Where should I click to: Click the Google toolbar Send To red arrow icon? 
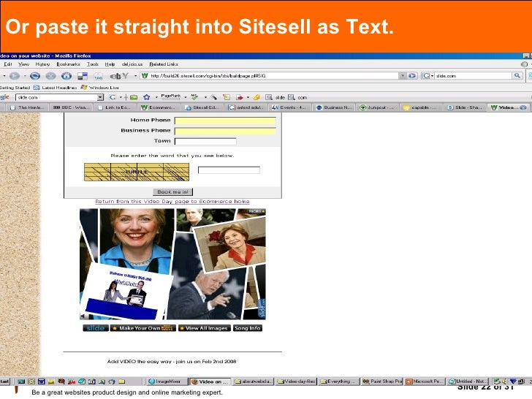(x=240, y=97)
